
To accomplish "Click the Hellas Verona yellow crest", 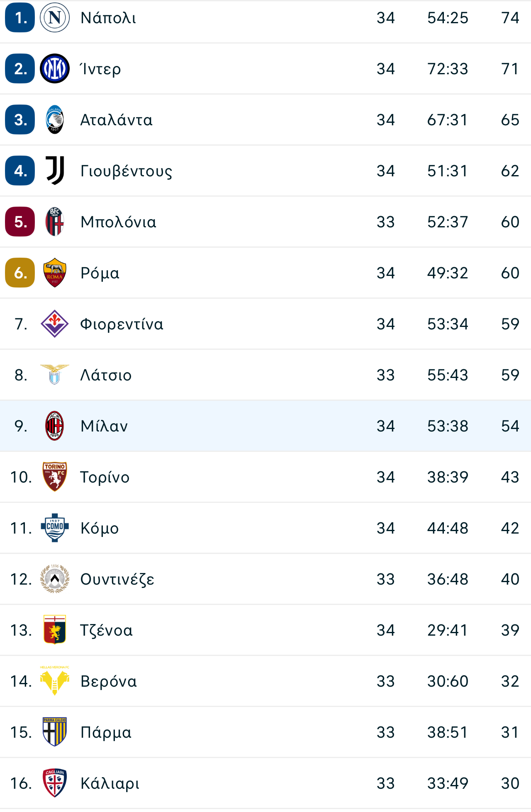I will click(x=55, y=681).
